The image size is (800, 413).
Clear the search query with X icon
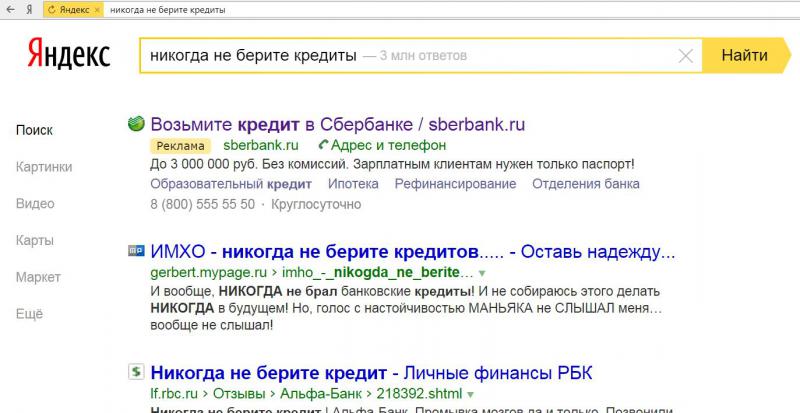[x=686, y=56]
